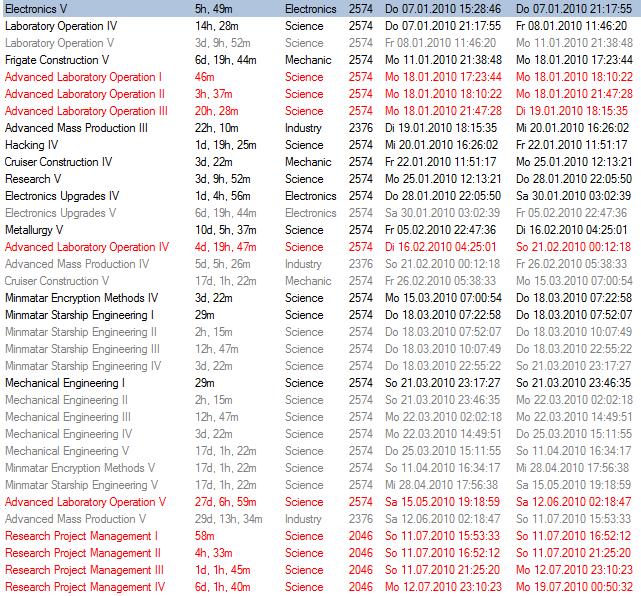Select Cruiser Construction V row

click(x=322, y=281)
